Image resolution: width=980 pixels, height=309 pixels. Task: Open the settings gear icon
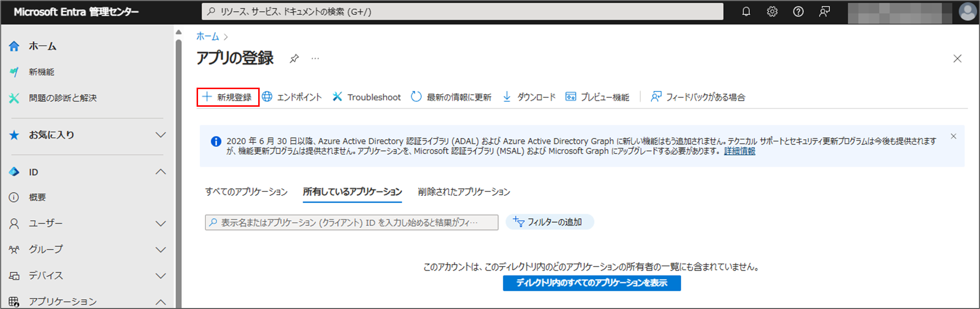click(x=772, y=11)
